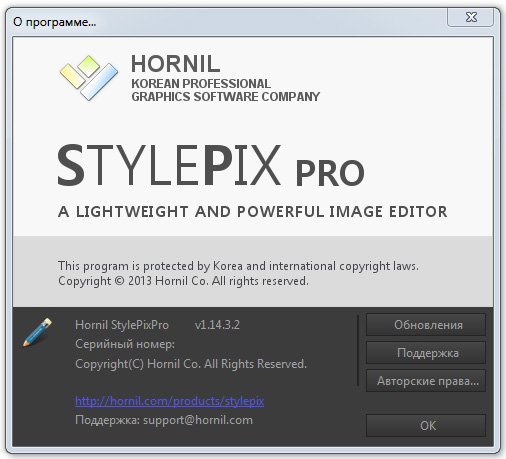This screenshot has width=506, height=459.
Task: Confirm the dialog with OK
Action: click(x=426, y=426)
